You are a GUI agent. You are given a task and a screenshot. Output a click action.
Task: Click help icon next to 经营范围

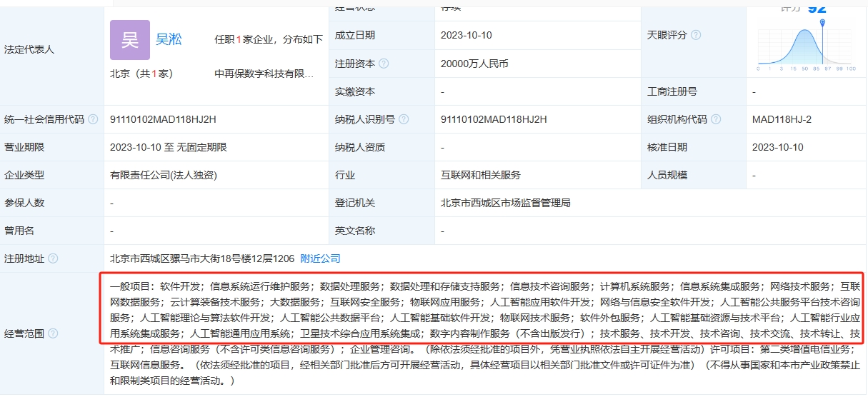point(53,333)
